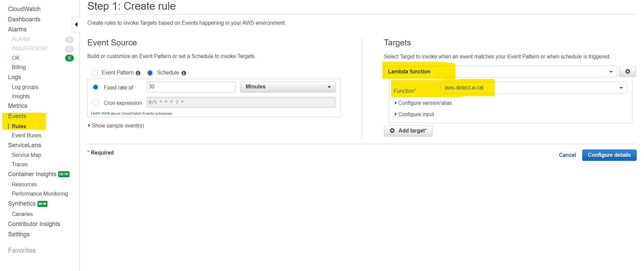Choose the Cron expression option

[96, 102]
